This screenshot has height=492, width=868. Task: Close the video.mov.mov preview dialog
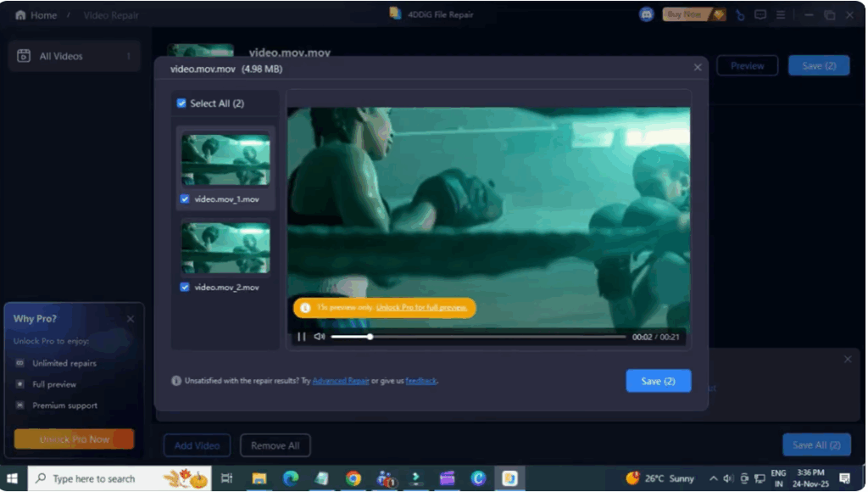(x=698, y=68)
